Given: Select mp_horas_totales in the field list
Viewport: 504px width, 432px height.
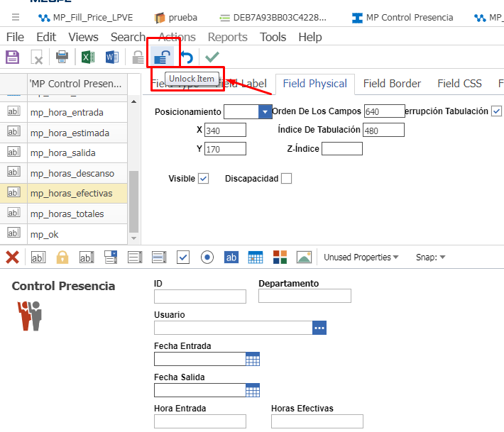Looking at the screenshot, I should pyautogui.click(x=67, y=214).
